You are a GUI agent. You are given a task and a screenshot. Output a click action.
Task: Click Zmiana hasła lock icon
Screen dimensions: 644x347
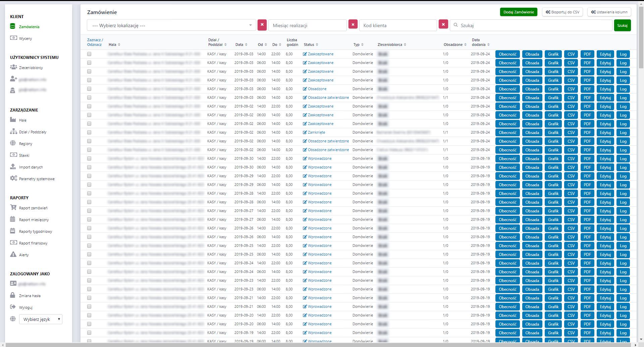click(x=13, y=295)
